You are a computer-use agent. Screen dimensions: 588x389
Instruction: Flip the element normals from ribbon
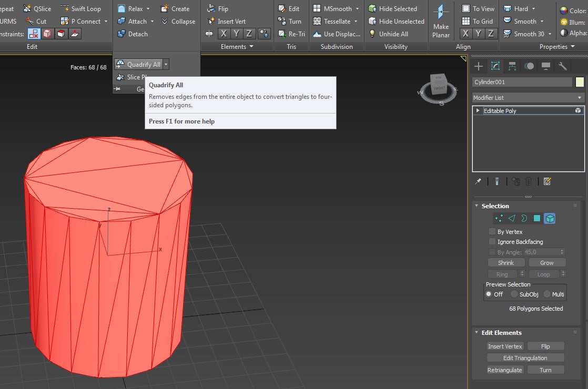click(x=218, y=8)
